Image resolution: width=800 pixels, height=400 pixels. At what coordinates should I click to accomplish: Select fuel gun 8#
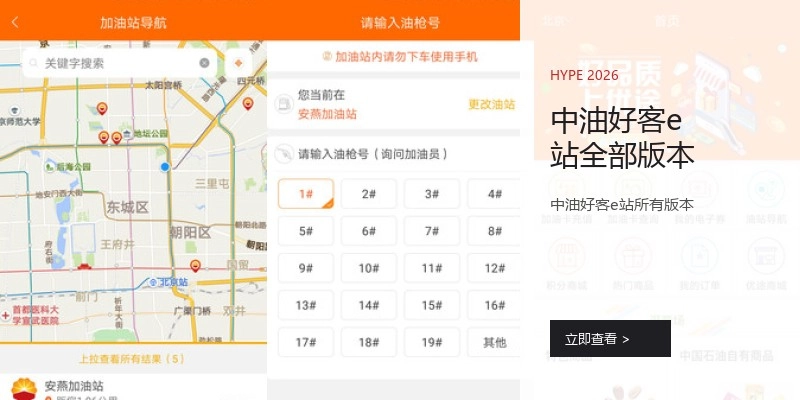click(494, 231)
